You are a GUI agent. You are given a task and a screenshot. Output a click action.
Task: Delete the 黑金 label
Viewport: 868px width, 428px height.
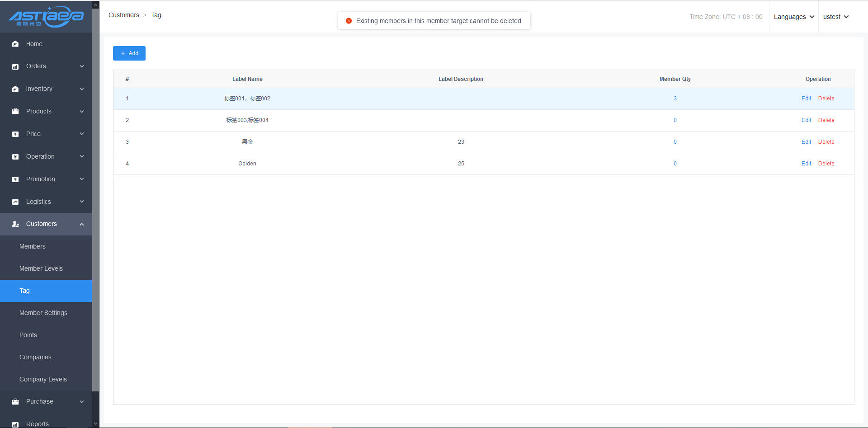coord(826,142)
